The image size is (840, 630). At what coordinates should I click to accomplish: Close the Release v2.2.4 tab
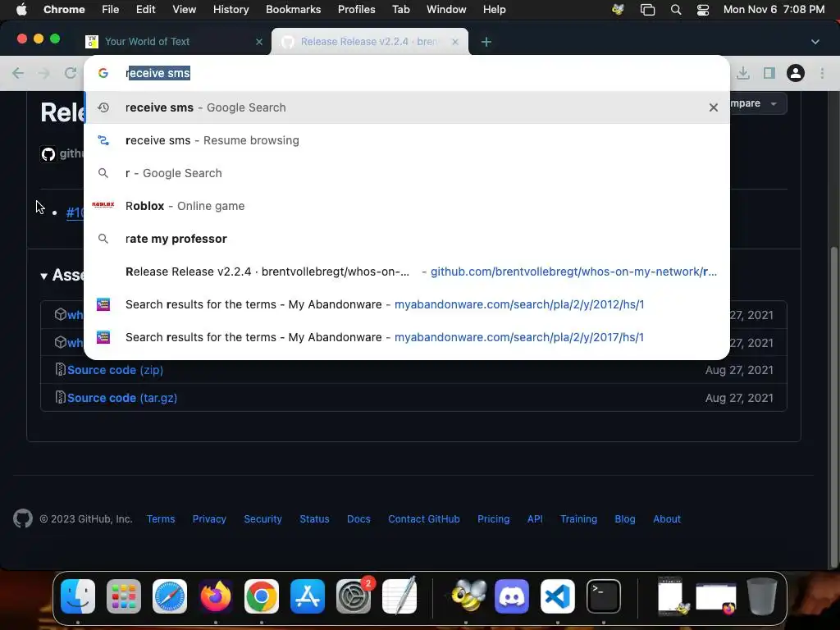point(454,42)
